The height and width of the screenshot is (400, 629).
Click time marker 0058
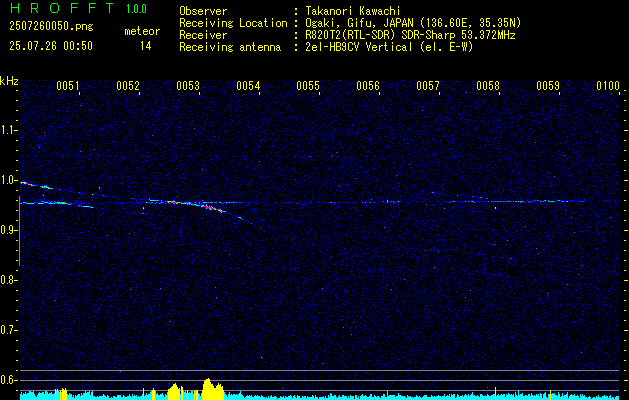[x=488, y=85]
